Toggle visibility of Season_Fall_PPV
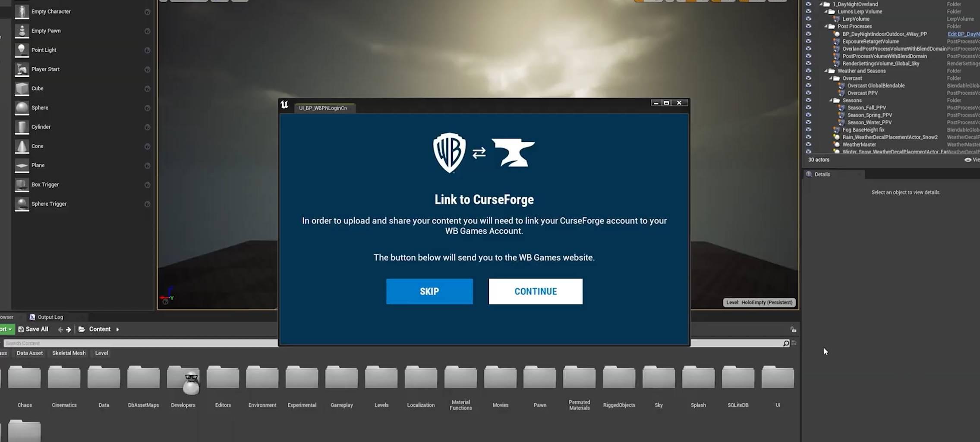980x442 pixels. (808, 108)
